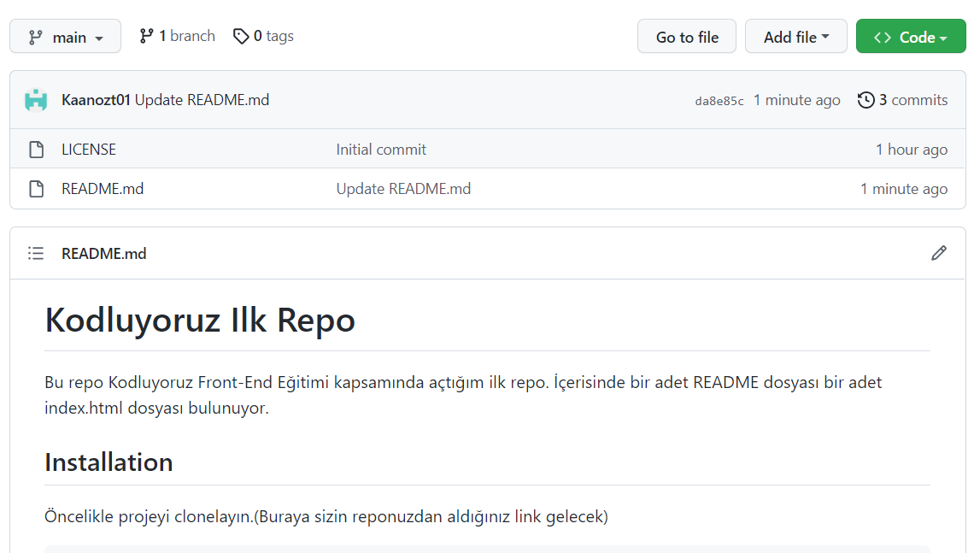Image resolution: width=980 pixels, height=553 pixels.
Task: Click '1 minute ago' next to commit hash
Action: 797,100
